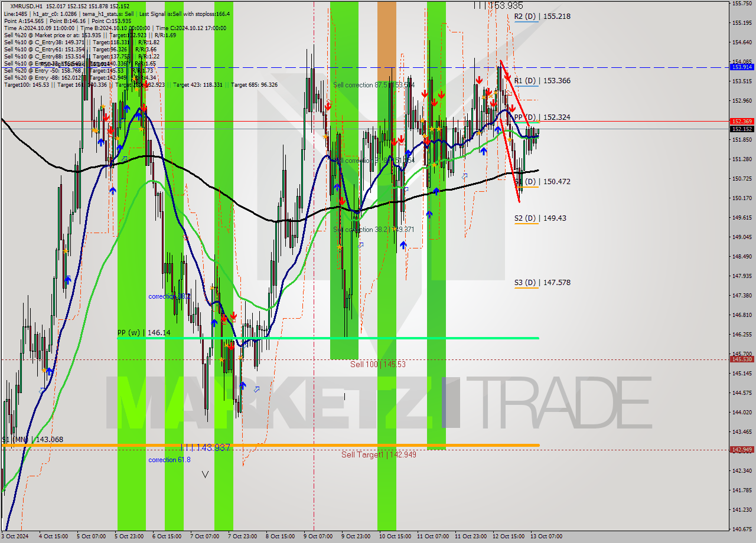Screen dimensions: 756x543
Task: Click the S1 (D) 150.472 support label
Action: (x=542, y=182)
